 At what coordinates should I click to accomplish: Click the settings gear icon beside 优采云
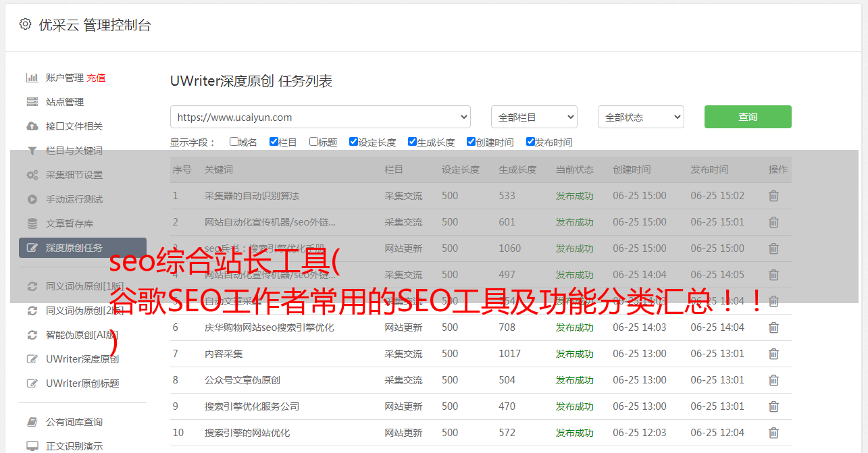(25, 24)
